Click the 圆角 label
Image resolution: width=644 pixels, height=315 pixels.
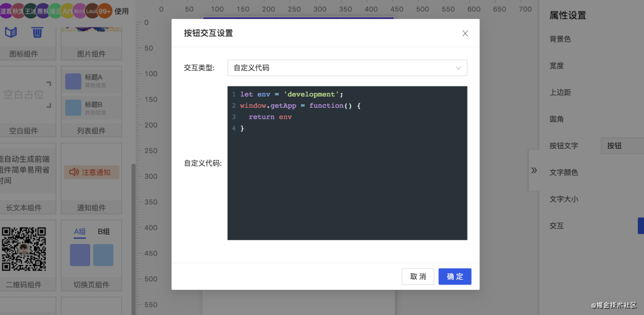click(556, 119)
